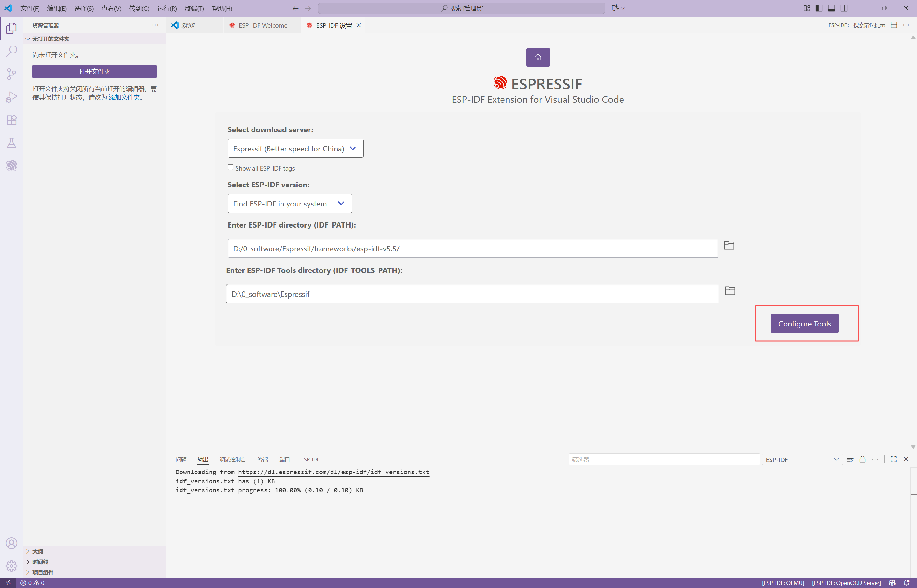Screen dimensions: 917x588
Task: Open the download server dropdown
Action: [x=295, y=149]
